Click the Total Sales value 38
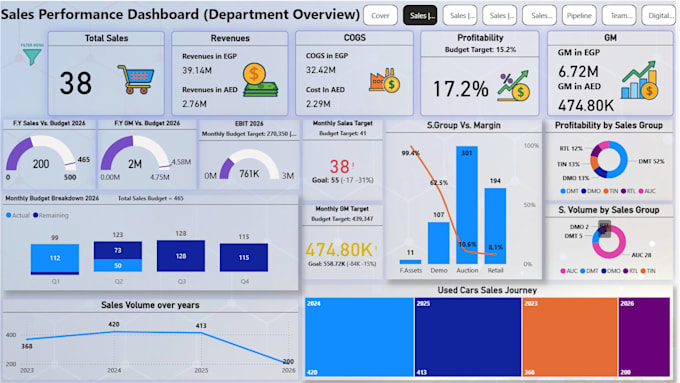Screen dimensions: 680x383 click(x=76, y=83)
